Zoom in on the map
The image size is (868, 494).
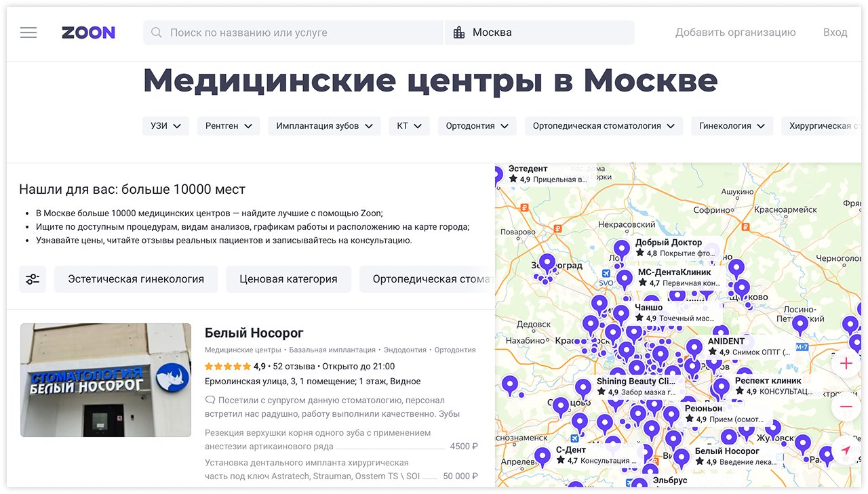pyautogui.click(x=846, y=364)
